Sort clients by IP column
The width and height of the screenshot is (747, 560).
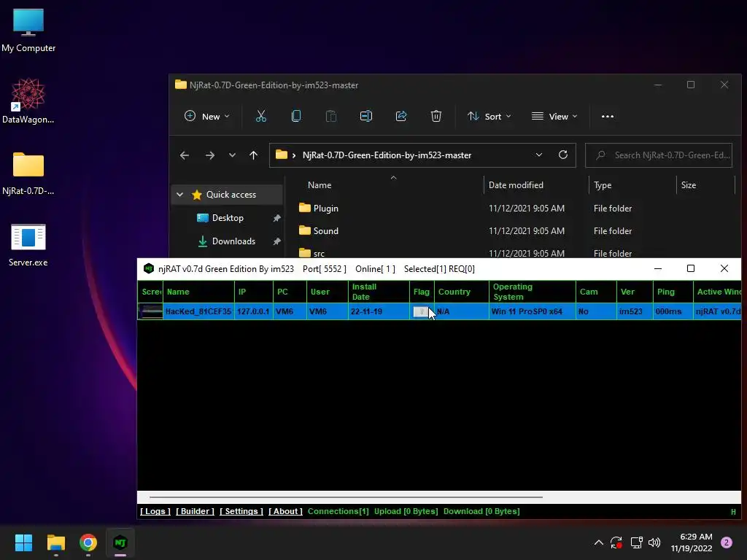point(254,292)
